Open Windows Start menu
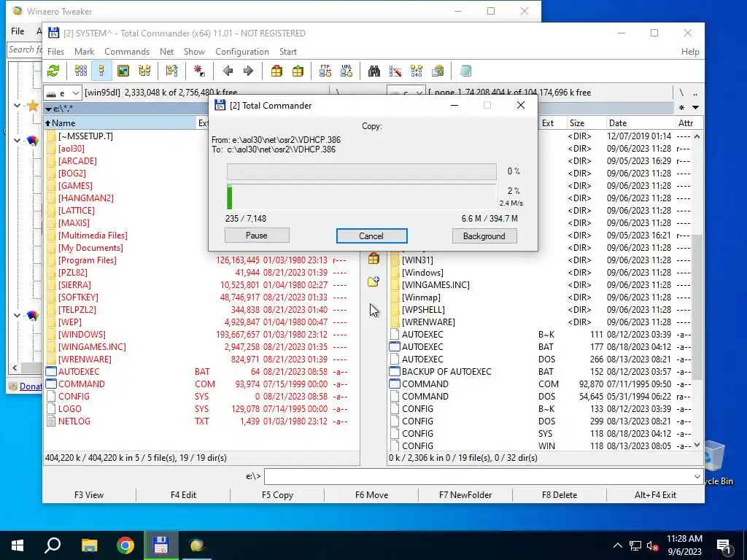Image resolution: width=747 pixels, height=560 pixels. click(x=18, y=545)
